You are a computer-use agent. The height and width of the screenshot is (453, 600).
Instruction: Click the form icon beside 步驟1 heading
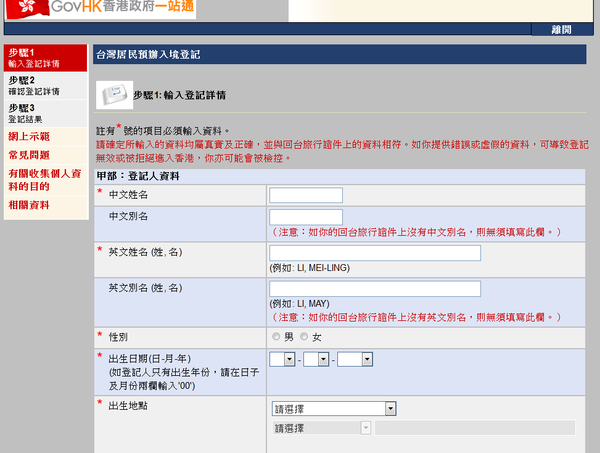[115, 94]
